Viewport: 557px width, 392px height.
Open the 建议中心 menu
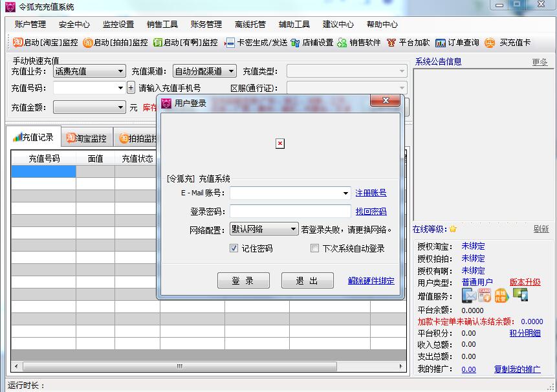click(x=338, y=24)
